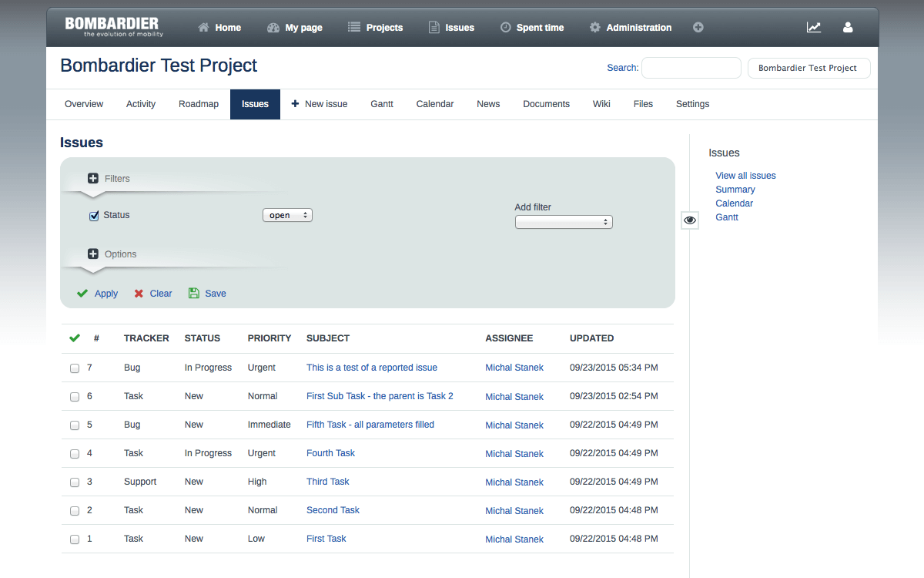Open the Settings tab
The height and width of the screenshot is (578, 924).
click(x=693, y=104)
